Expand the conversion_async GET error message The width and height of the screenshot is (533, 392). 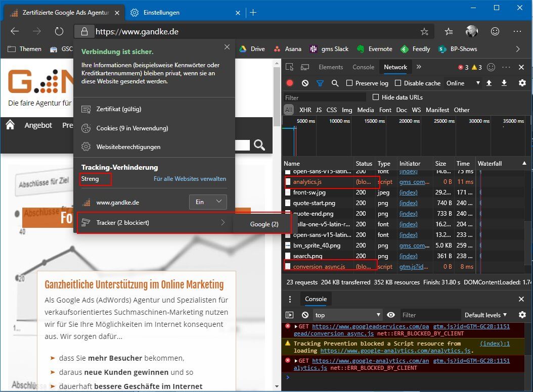(296, 326)
